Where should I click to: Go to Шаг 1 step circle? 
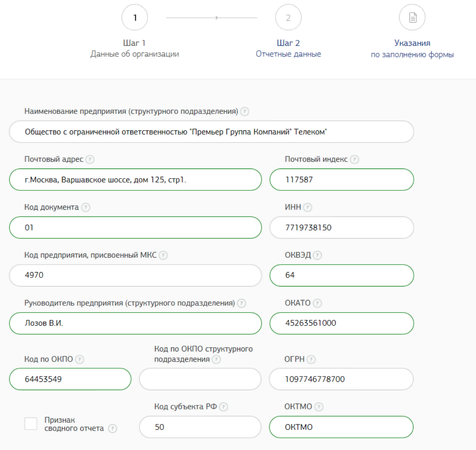[135, 17]
